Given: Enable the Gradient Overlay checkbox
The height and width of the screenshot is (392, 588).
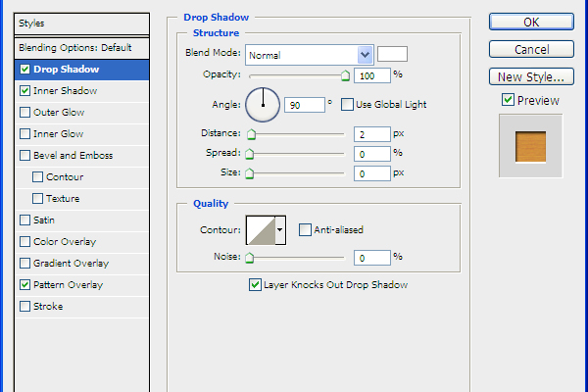Looking at the screenshot, I should click(x=24, y=264).
